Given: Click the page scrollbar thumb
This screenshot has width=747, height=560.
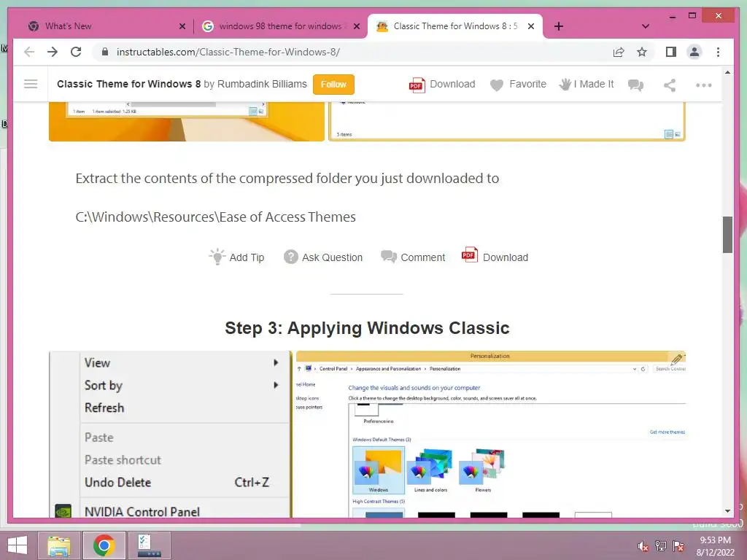Looking at the screenshot, I should [x=727, y=235].
